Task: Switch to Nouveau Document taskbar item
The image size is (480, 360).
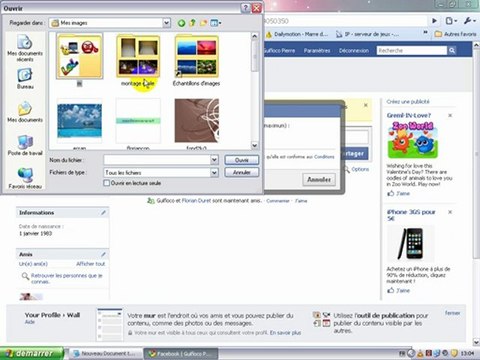Action: [x=105, y=354]
